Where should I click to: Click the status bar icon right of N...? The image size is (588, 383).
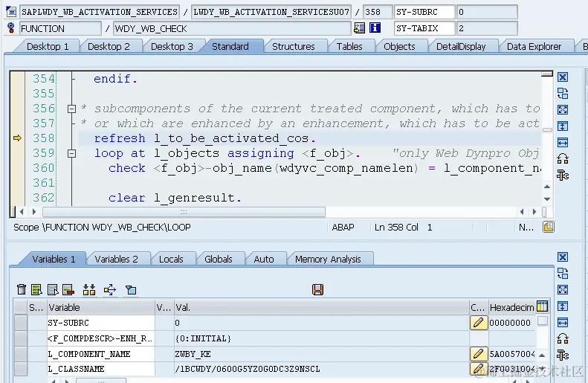point(549,227)
